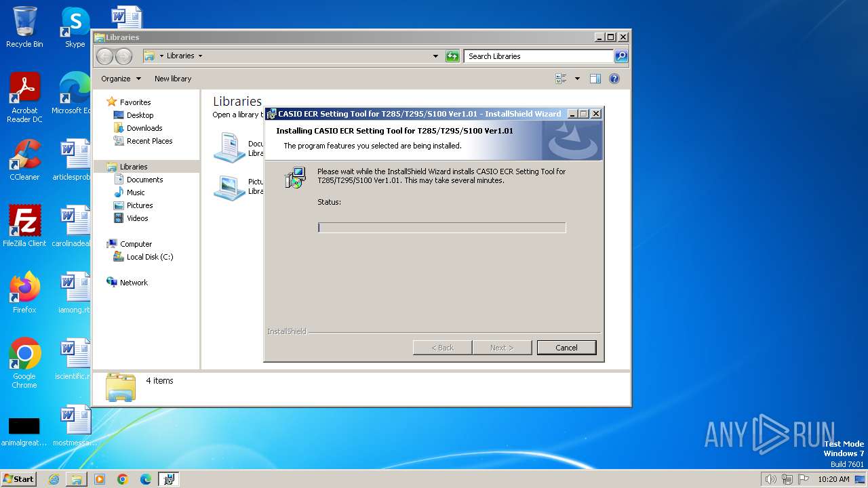Click the Windows Media Player taskbar icon
868x488 pixels.
100,479
